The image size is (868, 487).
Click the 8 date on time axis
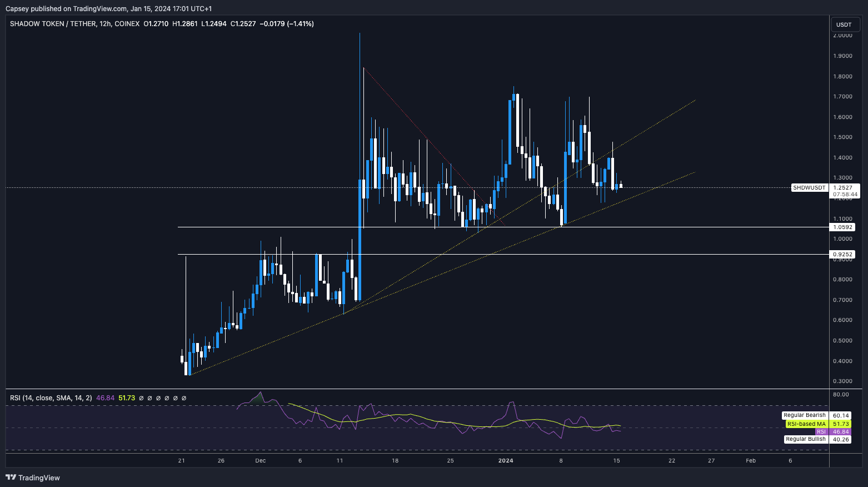561,461
